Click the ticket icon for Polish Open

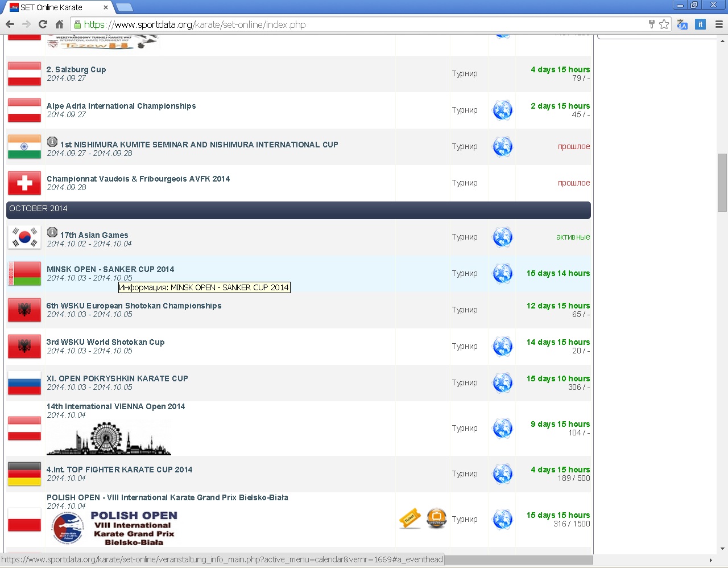[x=410, y=518]
